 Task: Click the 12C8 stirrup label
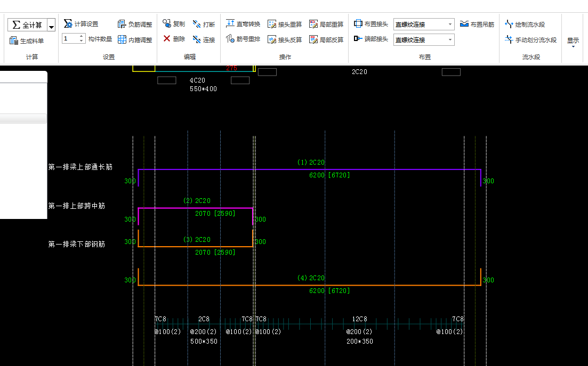tap(360, 319)
